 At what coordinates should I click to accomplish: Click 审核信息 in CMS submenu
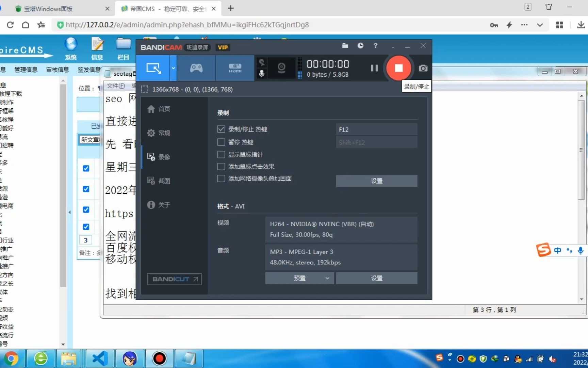tap(58, 70)
